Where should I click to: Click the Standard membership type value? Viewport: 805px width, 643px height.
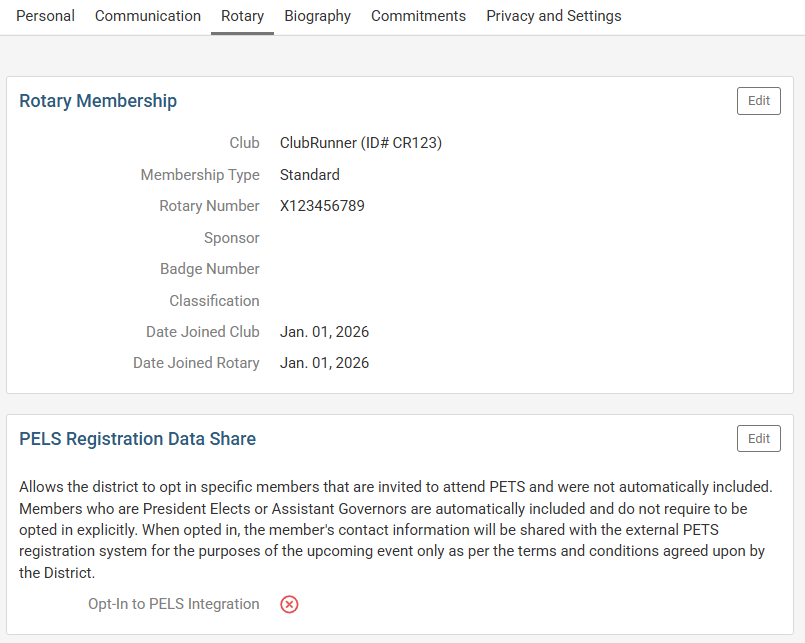[x=309, y=175]
